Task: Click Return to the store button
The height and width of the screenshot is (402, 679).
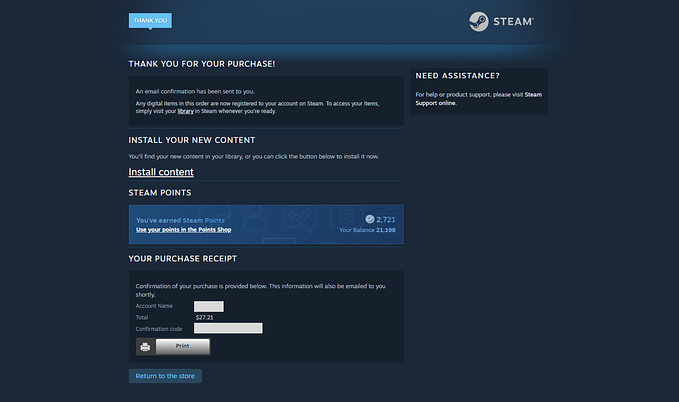Action: tap(165, 376)
